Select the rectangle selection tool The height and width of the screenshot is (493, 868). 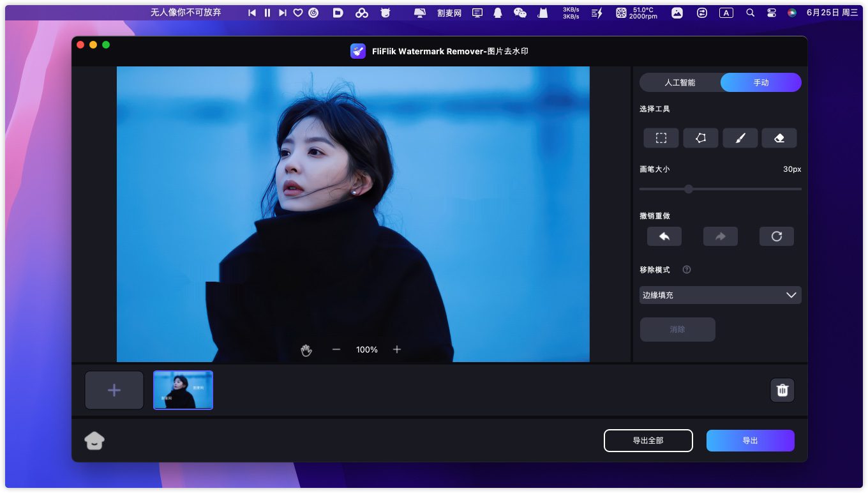click(661, 138)
